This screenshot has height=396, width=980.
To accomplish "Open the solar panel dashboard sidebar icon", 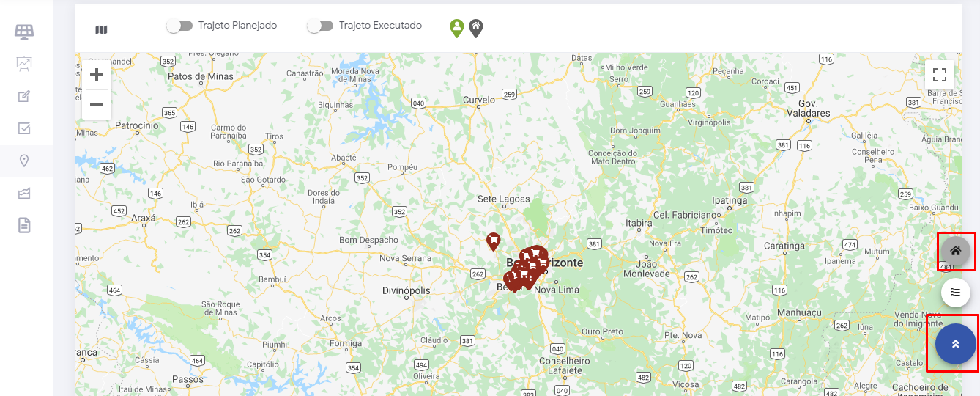I will pos(24,32).
